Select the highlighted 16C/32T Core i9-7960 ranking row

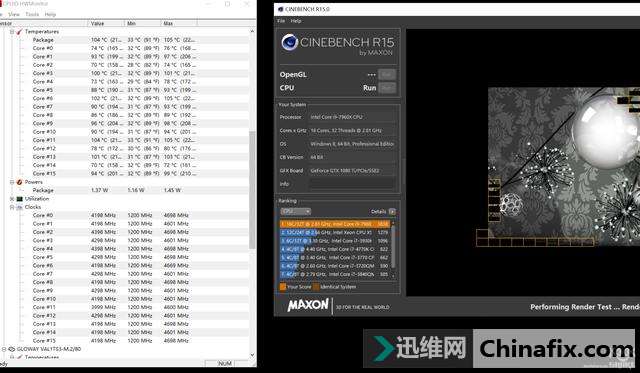[x=335, y=224]
